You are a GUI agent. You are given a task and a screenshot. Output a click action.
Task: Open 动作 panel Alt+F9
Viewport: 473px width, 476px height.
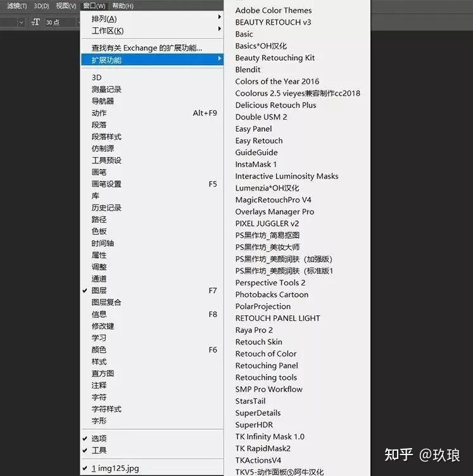pos(152,113)
